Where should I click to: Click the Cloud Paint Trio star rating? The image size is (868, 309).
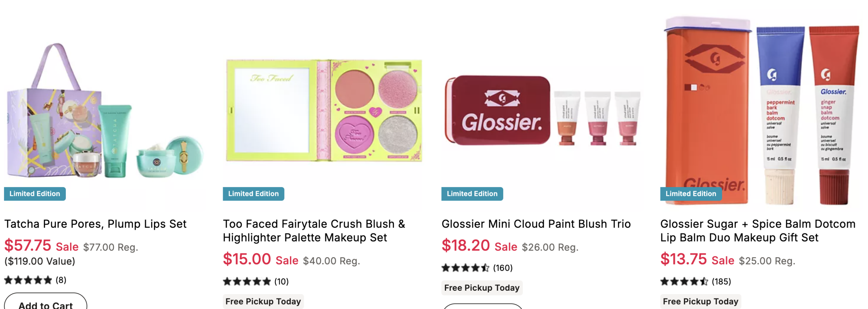pos(465,268)
